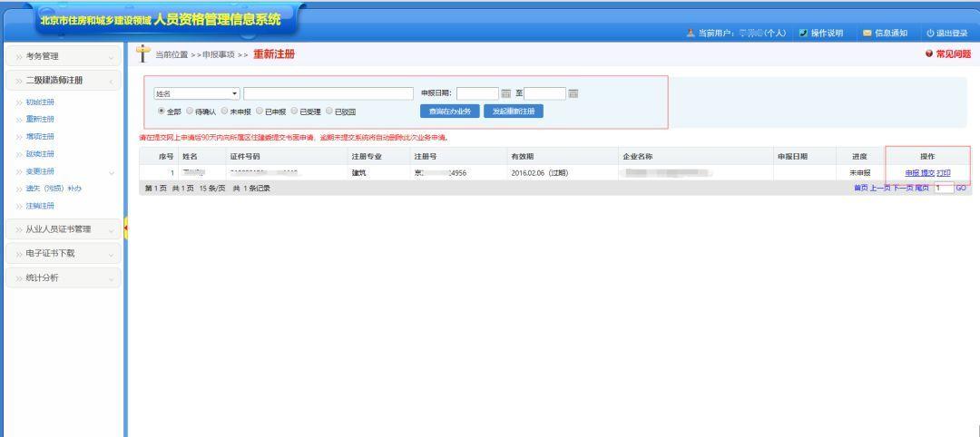This screenshot has height=437, width=980.
Task: Open 增项注册 in the sidebar
Action: tap(40, 137)
